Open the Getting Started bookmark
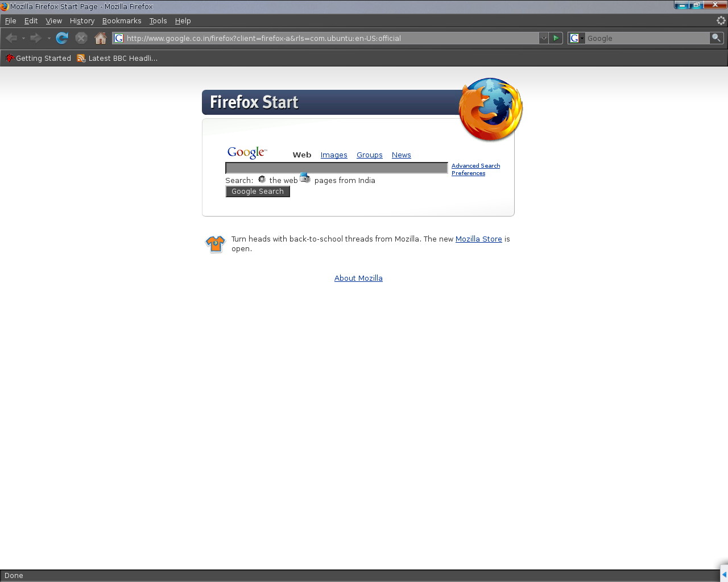Viewport: 728px width, 582px height. (38, 58)
